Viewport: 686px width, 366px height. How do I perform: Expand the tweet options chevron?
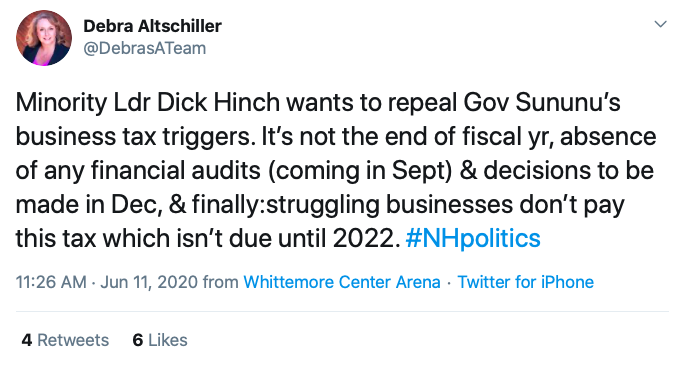[660, 24]
